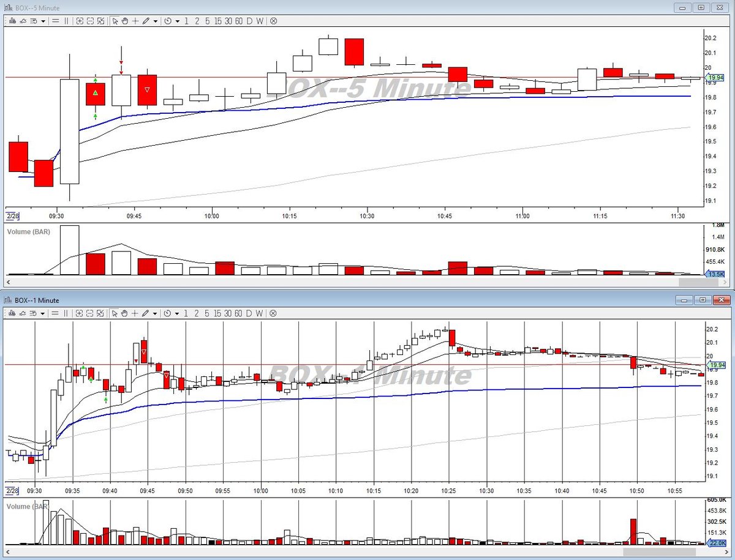Select the hand pan tool in 5 Minute chart toolbar
735x560 pixels.
coord(124,21)
